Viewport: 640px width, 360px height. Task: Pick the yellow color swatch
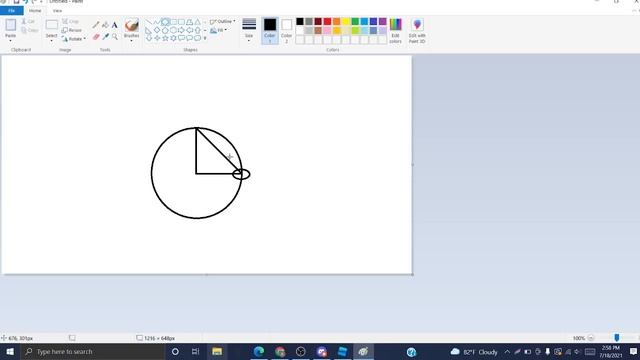click(x=346, y=21)
